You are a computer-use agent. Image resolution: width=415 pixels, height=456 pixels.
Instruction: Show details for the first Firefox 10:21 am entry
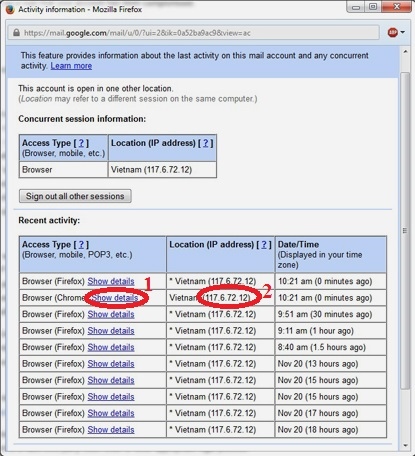(111, 281)
